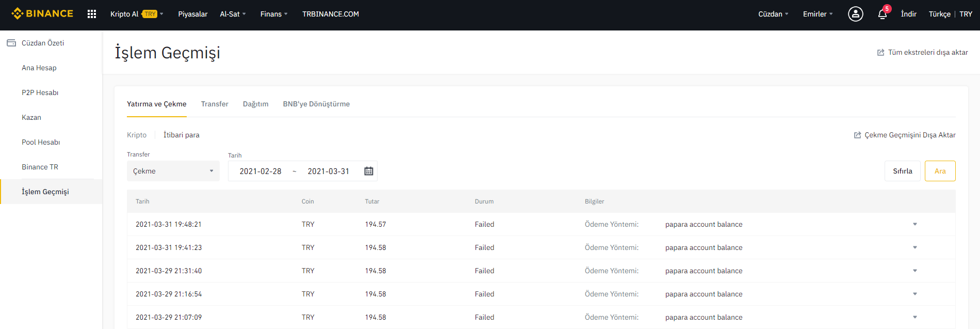
Task: Click the start date 2021-02-28 field
Action: [x=260, y=171]
